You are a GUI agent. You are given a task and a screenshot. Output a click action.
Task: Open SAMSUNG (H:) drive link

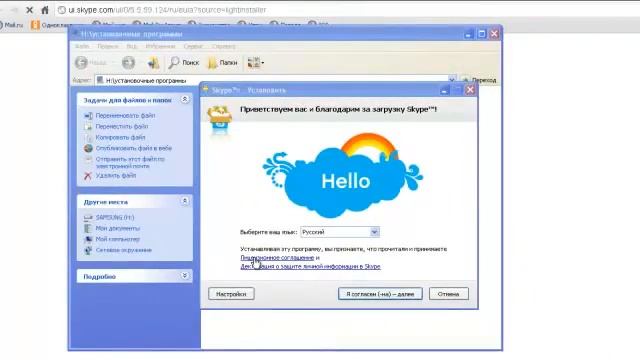115,218
